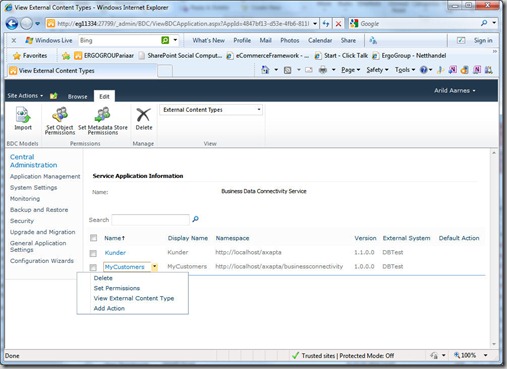Viewport: 507px width, 369px height.
Task: Open the Favorites star button
Action: 30,56
